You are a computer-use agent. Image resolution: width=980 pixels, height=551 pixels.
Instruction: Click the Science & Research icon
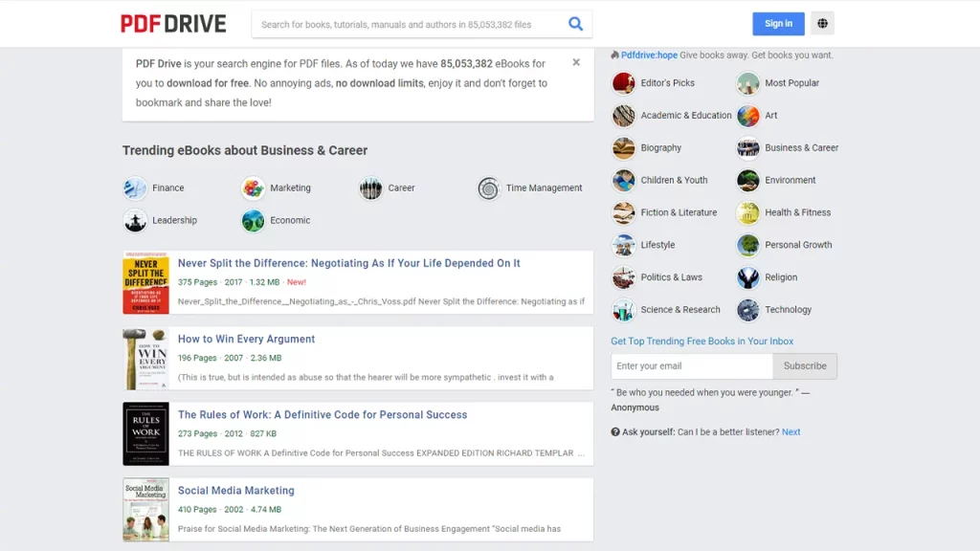(624, 310)
